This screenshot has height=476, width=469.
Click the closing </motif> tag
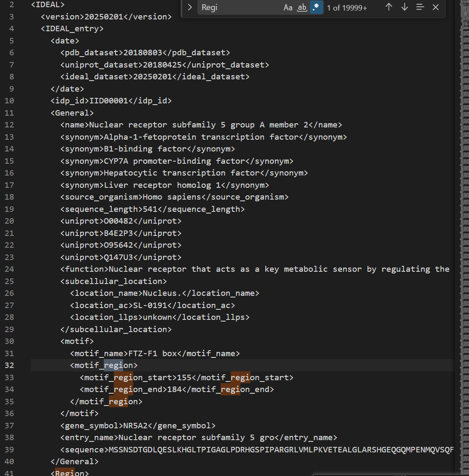click(x=79, y=414)
